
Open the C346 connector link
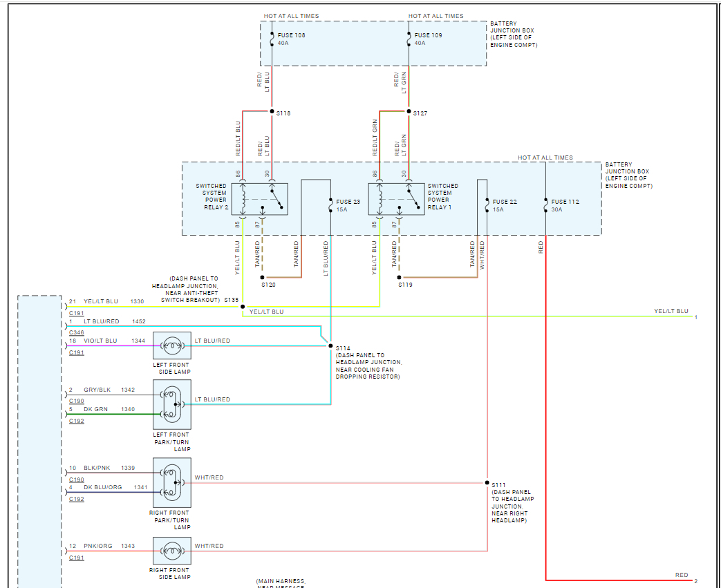point(76,332)
